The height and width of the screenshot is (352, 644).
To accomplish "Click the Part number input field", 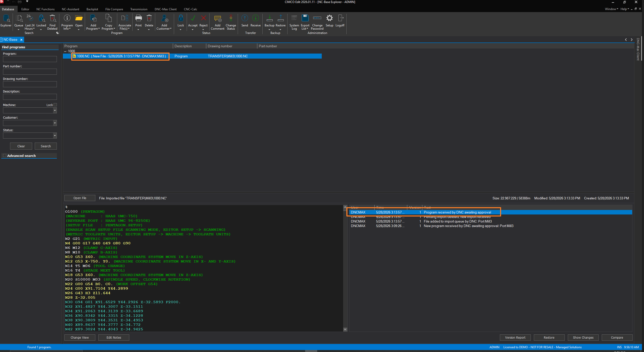I will [x=30, y=72].
